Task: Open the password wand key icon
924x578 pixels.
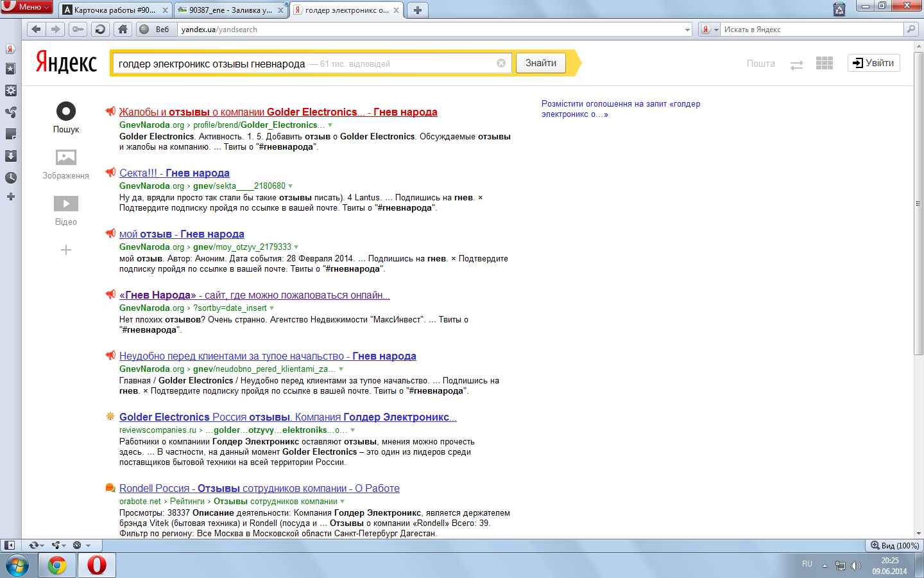Action: [x=78, y=29]
